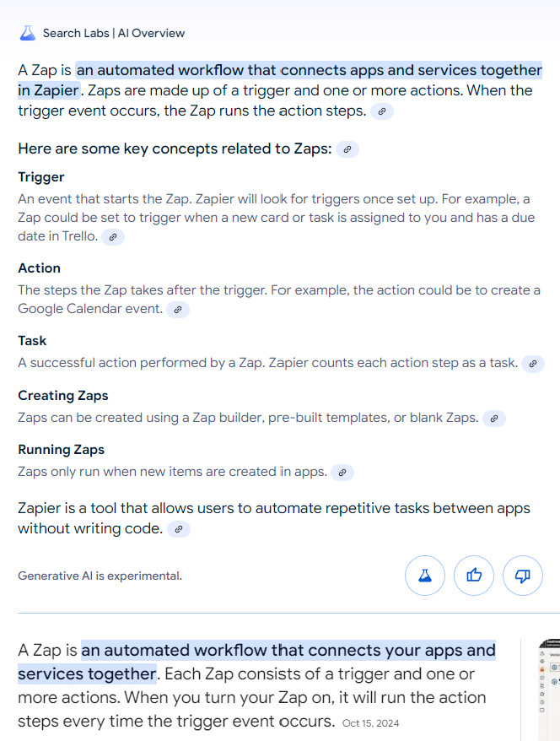
Task: Click the Search Labs | AI Overview label
Action: click(114, 34)
